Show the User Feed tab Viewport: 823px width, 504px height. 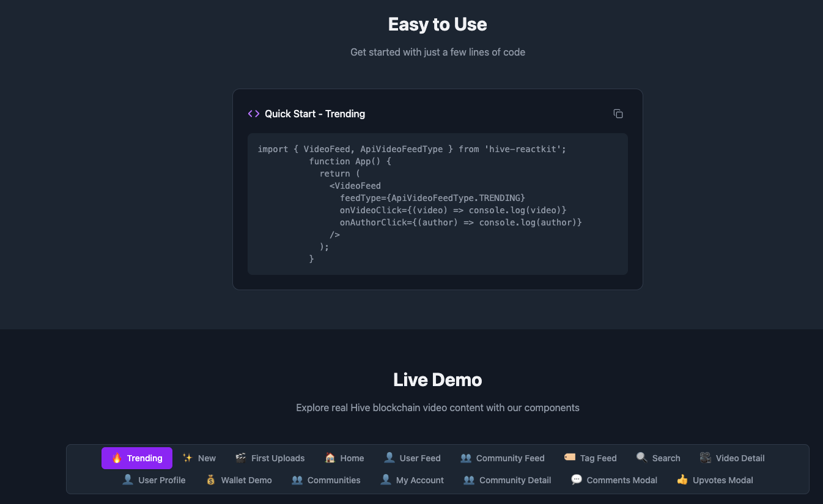(x=412, y=458)
